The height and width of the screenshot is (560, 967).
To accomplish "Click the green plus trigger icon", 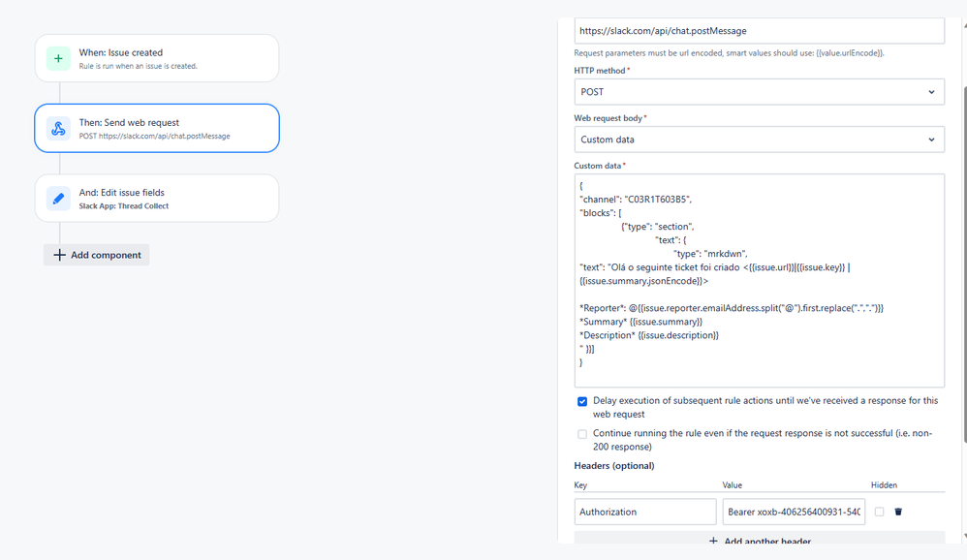I will [x=58, y=59].
